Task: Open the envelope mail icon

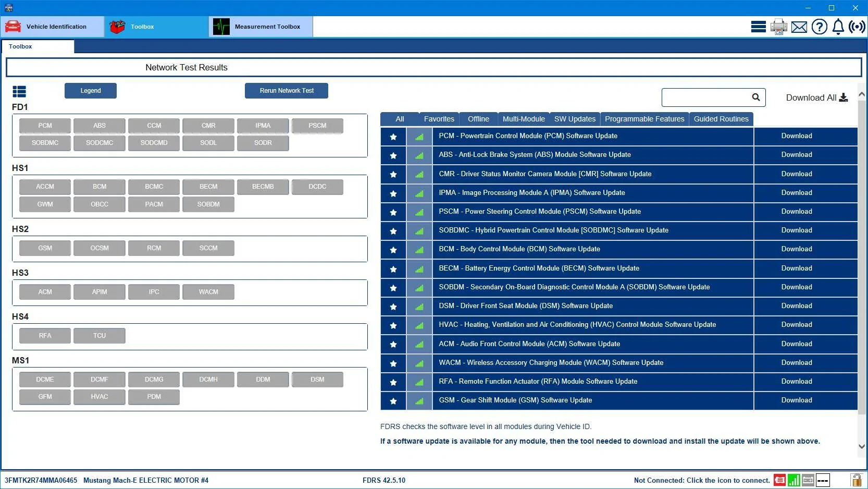Action: tap(799, 27)
